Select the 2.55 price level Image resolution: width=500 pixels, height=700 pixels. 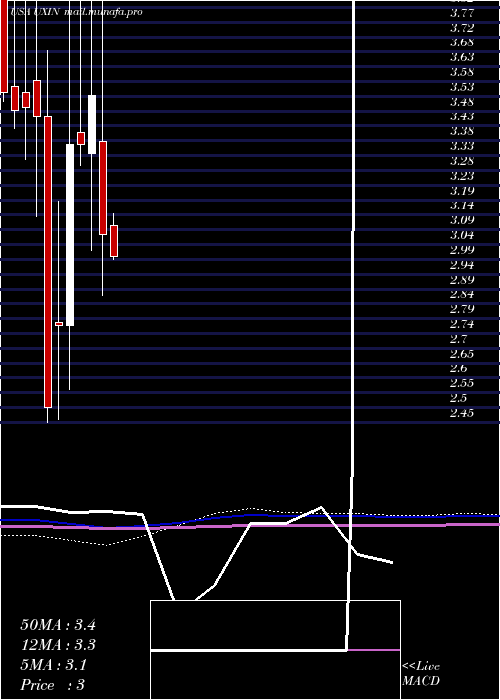462,383
